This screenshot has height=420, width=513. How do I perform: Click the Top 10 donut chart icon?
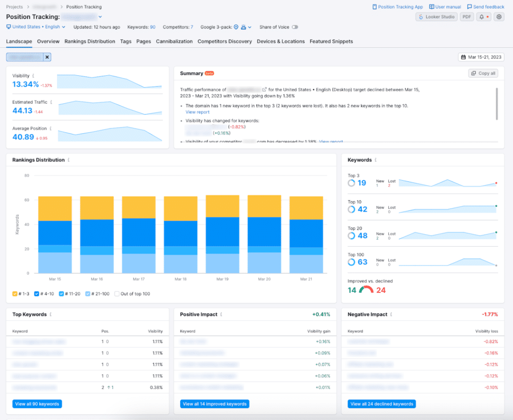351,209
